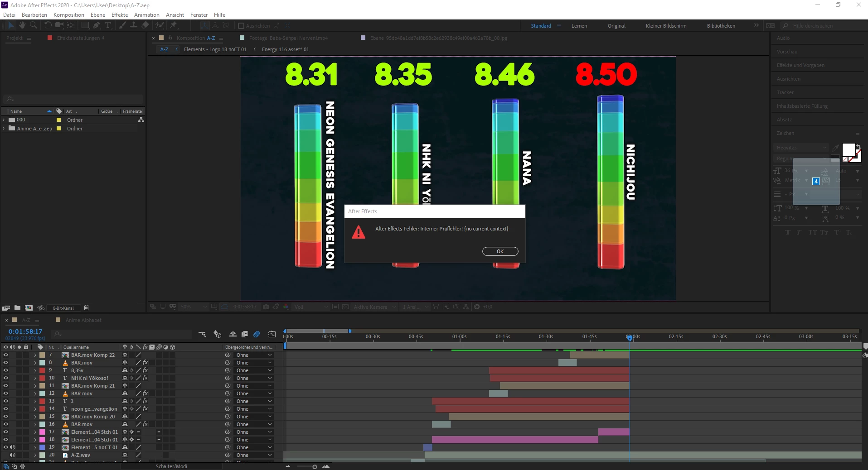Hide layer 10 NHK ni Yōkoso!
Viewport: 868px width, 470px height.
(5, 378)
